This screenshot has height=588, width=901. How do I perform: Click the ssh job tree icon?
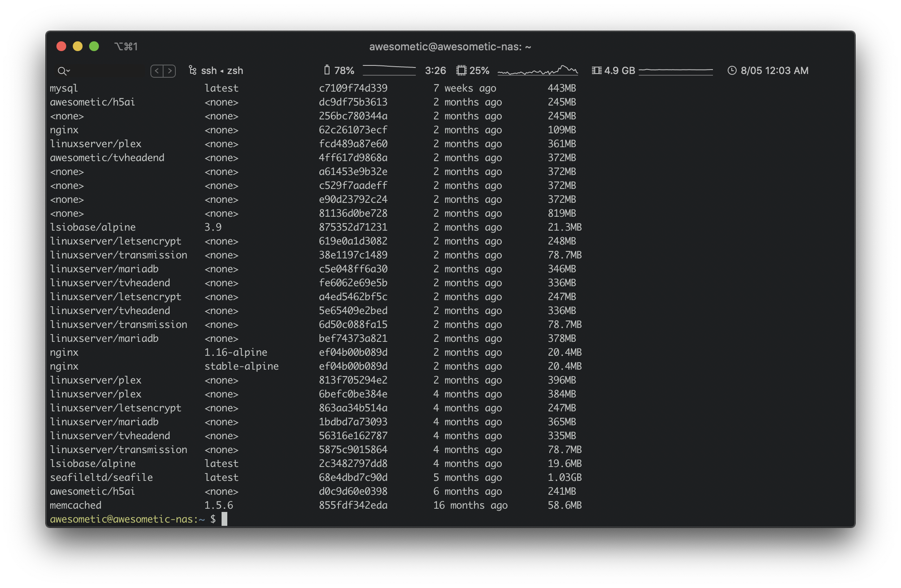(x=192, y=70)
